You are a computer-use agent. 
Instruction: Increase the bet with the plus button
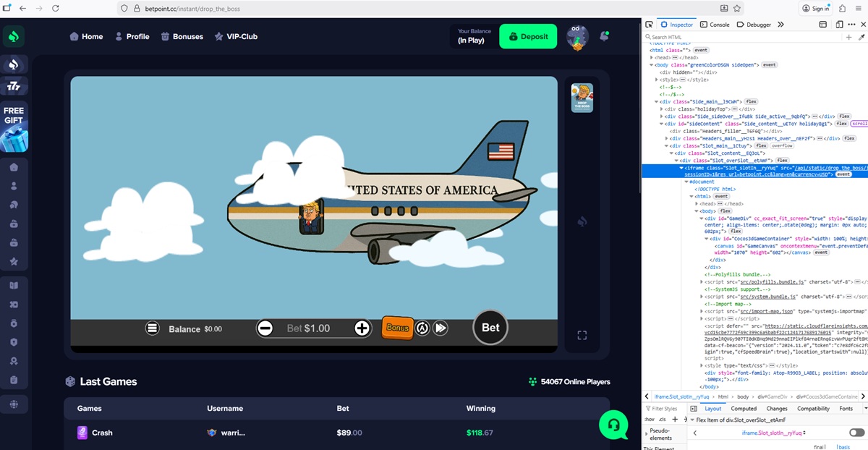click(x=362, y=328)
